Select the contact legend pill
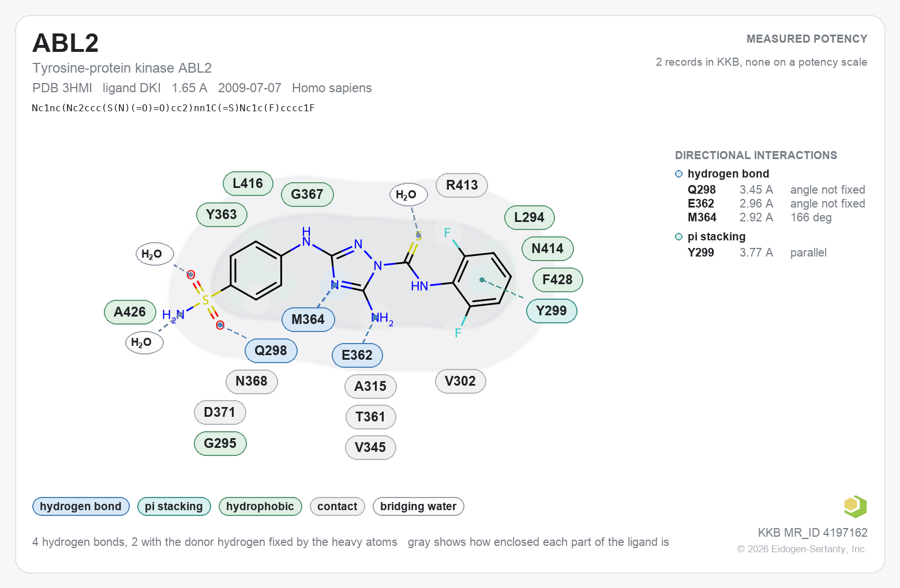The height and width of the screenshot is (588, 900). coord(337,507)
